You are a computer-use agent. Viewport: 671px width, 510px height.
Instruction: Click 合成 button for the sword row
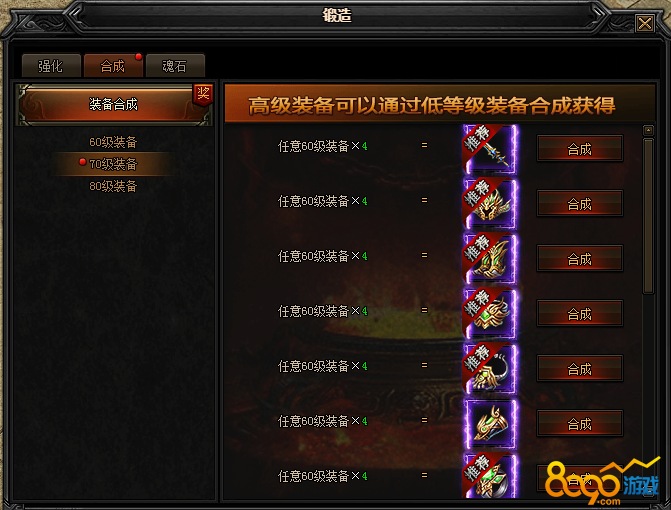[x=579, y=148]
